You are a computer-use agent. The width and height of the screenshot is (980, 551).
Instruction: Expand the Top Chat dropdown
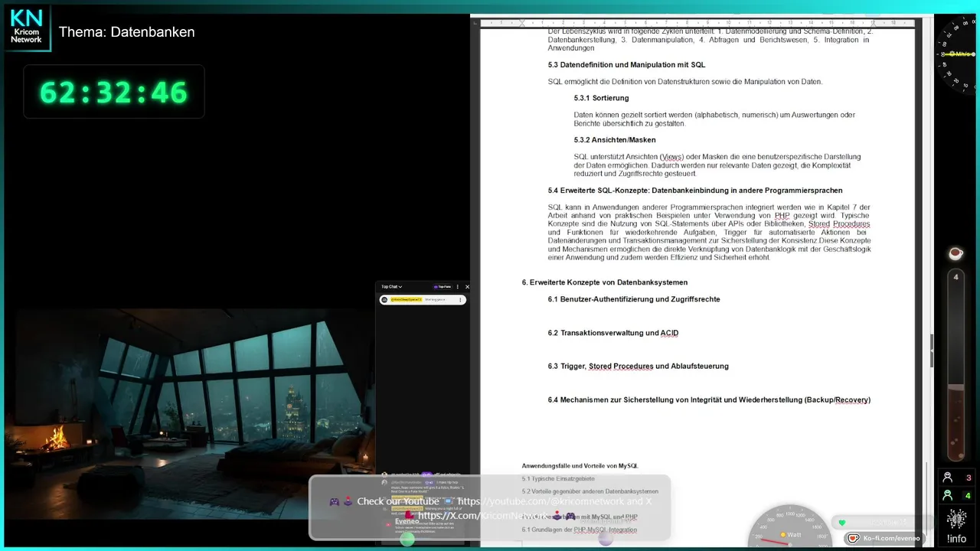tap(391, 287)
